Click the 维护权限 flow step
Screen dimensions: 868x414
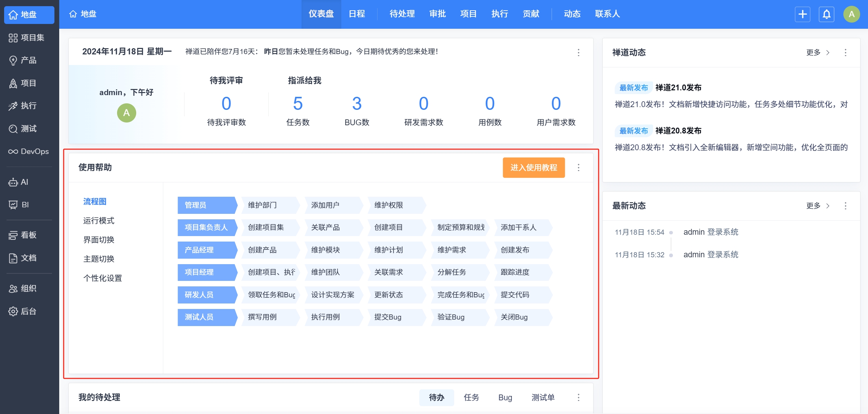(388, 205)
